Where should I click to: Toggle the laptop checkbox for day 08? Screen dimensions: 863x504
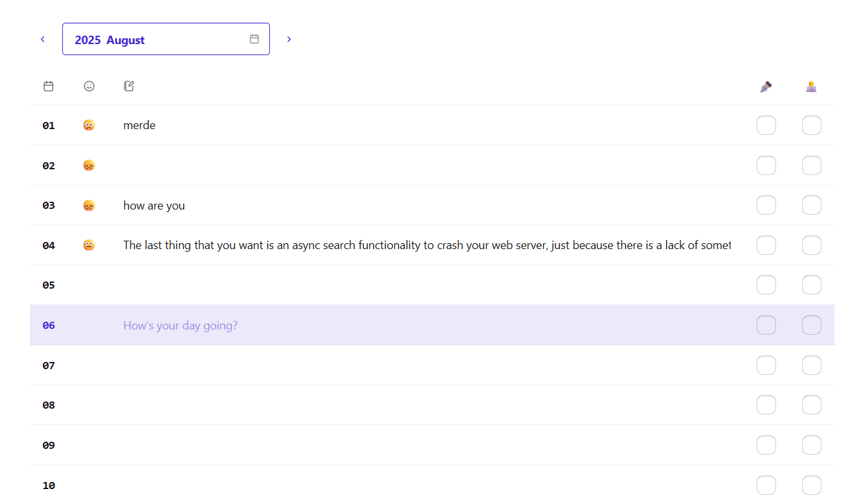pos(811,405)
